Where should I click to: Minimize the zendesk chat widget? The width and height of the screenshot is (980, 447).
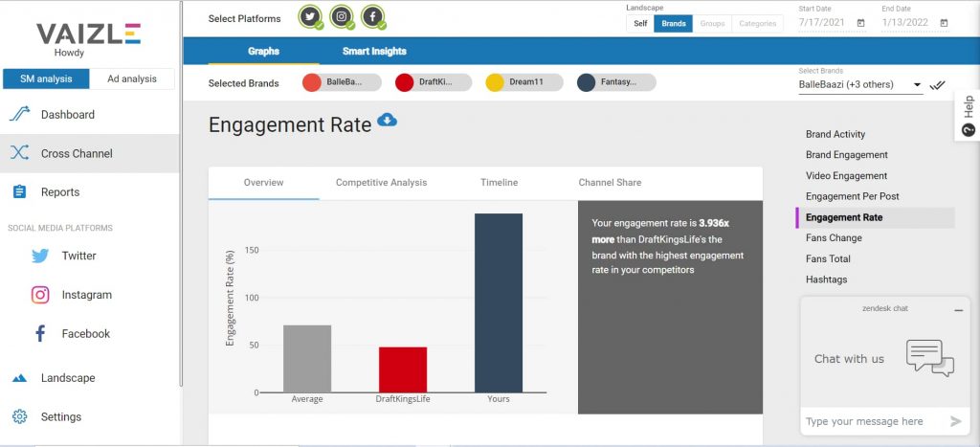click(x=958, y=311)
